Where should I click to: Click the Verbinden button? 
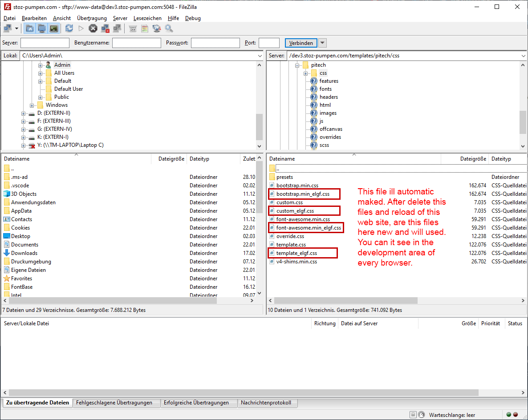tap(301, 43)
